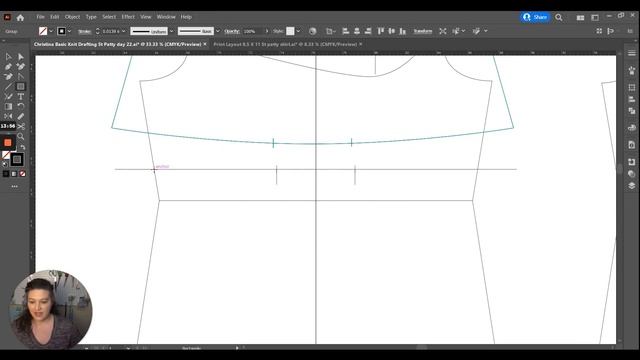The height and width of the screenshot is (360, 640).
Task: Open the Type menu
Action: [91, 17]
